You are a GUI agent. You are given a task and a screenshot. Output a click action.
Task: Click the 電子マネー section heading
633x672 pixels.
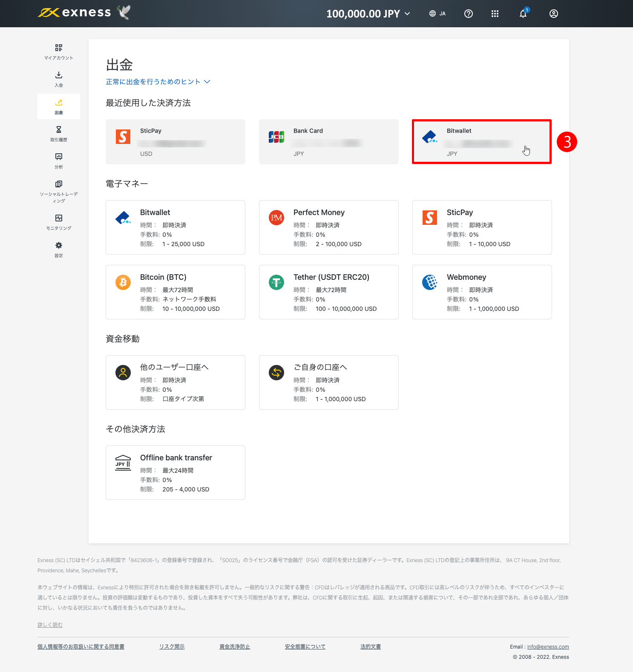tap(127, 184)
